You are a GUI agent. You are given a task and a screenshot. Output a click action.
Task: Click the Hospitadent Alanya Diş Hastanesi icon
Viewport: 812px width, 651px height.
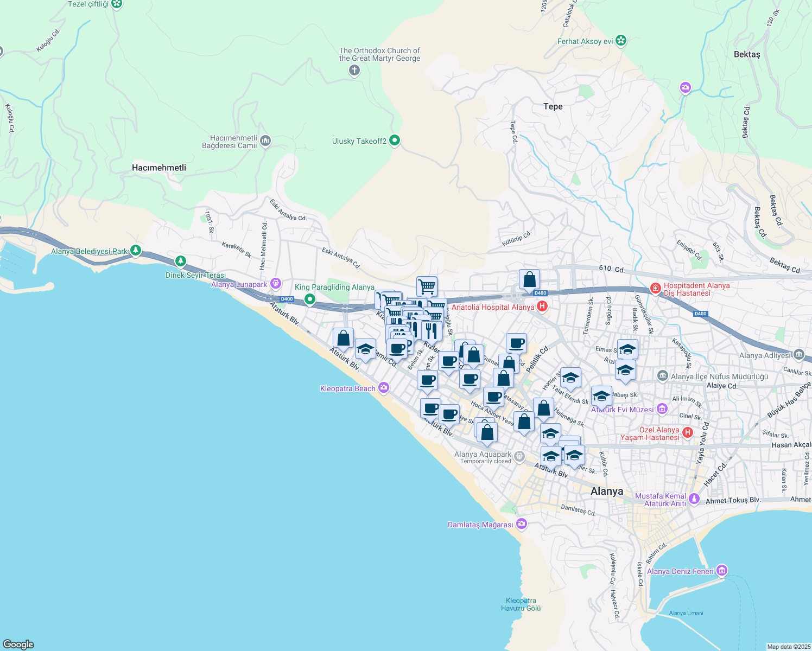(655, 288)
